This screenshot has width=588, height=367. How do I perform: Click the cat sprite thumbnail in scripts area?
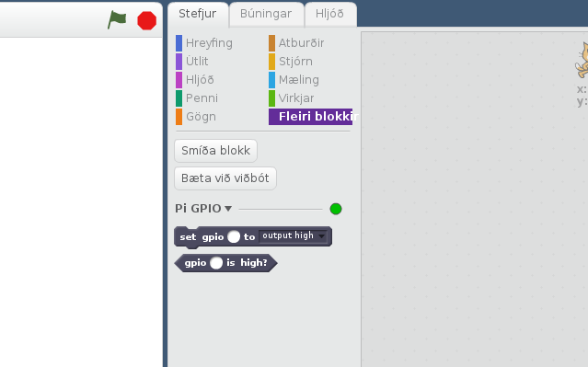point(582,60)
